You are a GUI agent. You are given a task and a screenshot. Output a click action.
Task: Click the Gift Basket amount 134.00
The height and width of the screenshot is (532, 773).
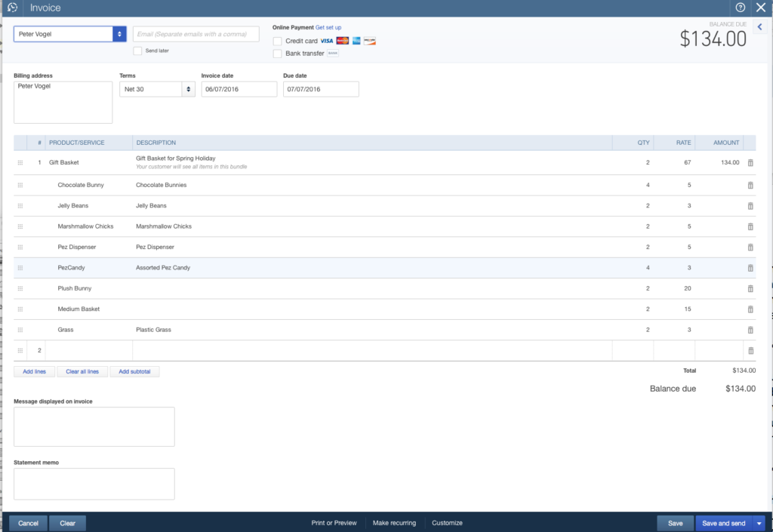pos(730,162)
